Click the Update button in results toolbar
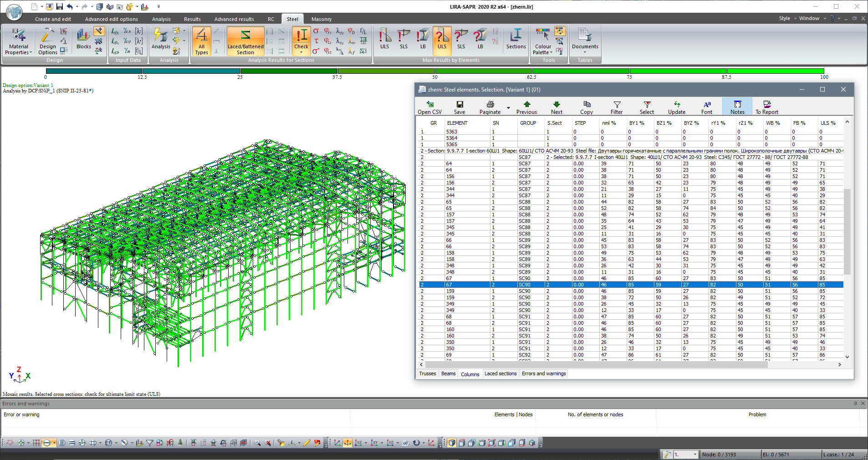 pyautogui.click(x=677, y=107)
